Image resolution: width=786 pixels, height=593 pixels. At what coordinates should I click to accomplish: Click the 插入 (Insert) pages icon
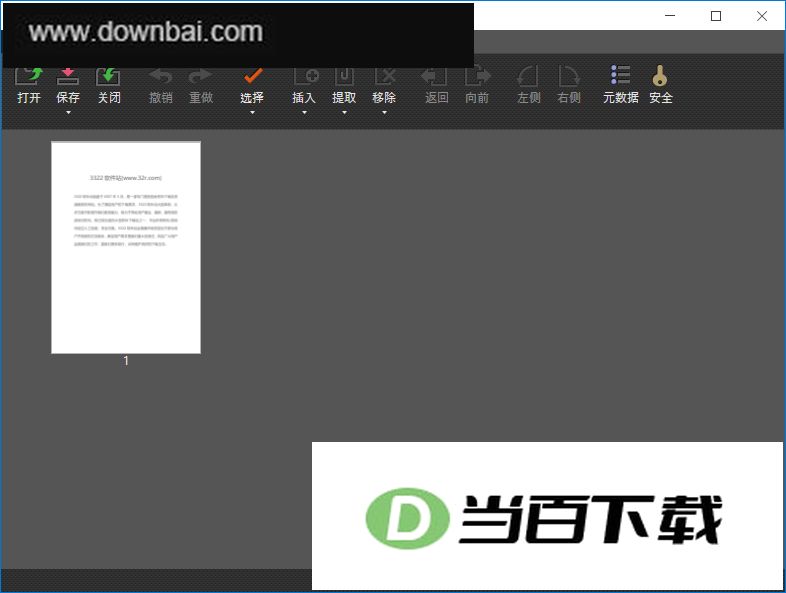coord(306,77)
